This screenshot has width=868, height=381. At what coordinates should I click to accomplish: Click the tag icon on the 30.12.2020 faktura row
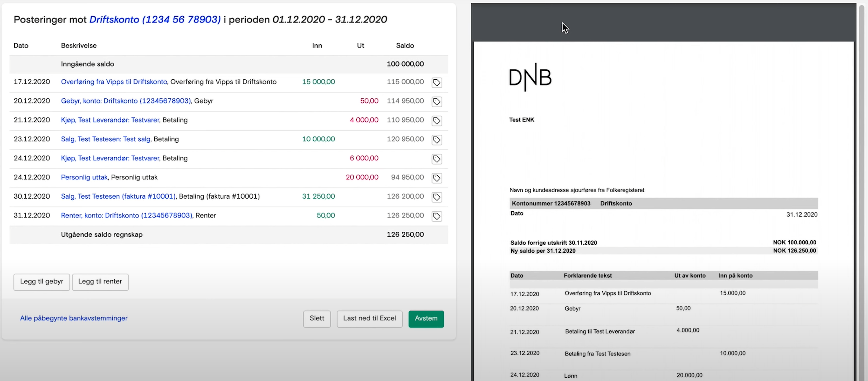(437, 197)
